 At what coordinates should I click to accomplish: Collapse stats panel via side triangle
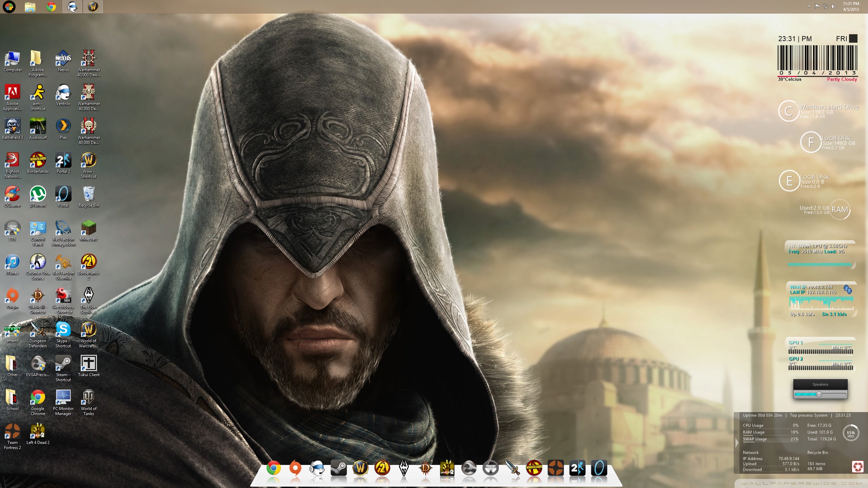point(736,443)
